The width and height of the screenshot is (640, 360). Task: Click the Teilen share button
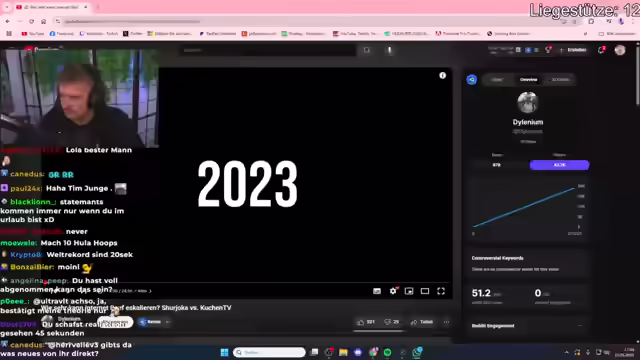422,322
